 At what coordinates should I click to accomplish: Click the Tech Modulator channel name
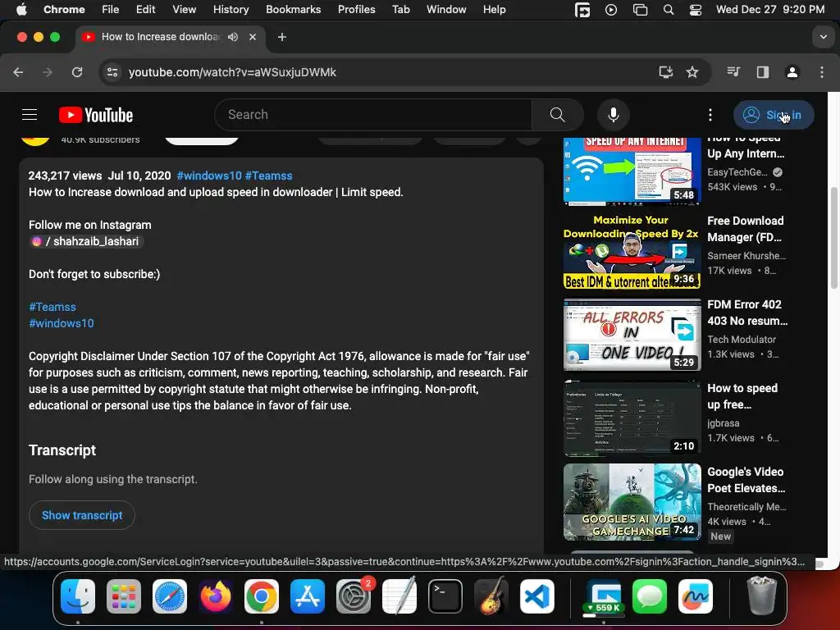(x=742, y=340)
